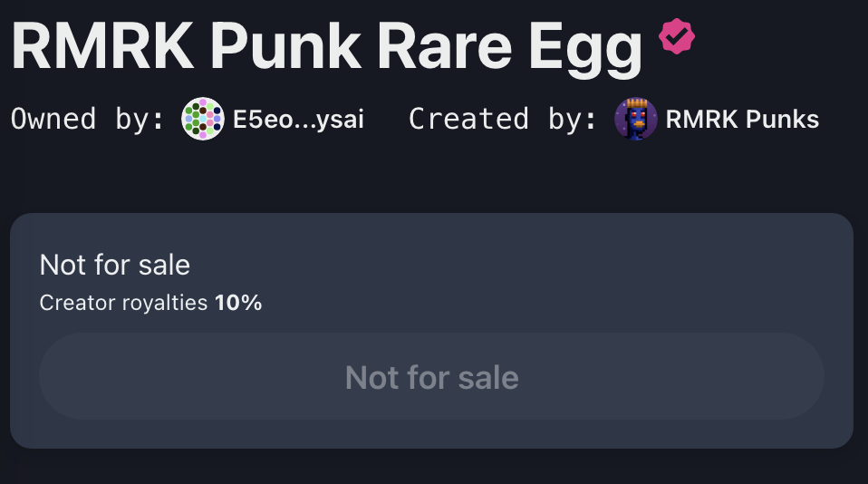Click the 'Created by:' label
This screenshot has width=868, height=484.
click(x=503, y=120)
